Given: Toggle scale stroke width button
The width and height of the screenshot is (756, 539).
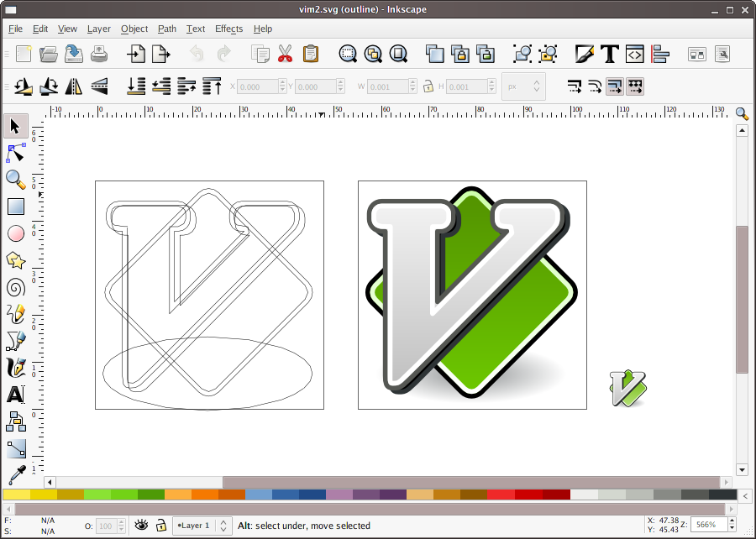Looking at the screenshot, I should [x=575, y=86].
